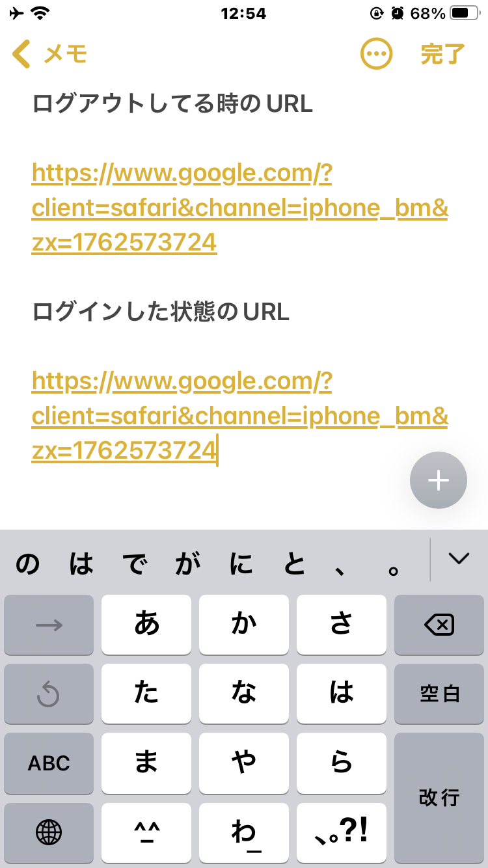
Task: Tap the right arrow key
Action: [x=49, y=625]
